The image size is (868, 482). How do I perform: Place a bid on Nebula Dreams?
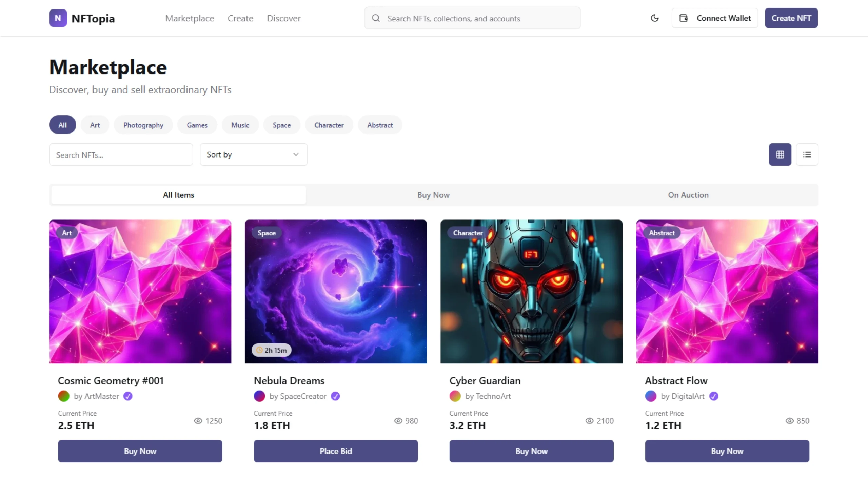335,451
